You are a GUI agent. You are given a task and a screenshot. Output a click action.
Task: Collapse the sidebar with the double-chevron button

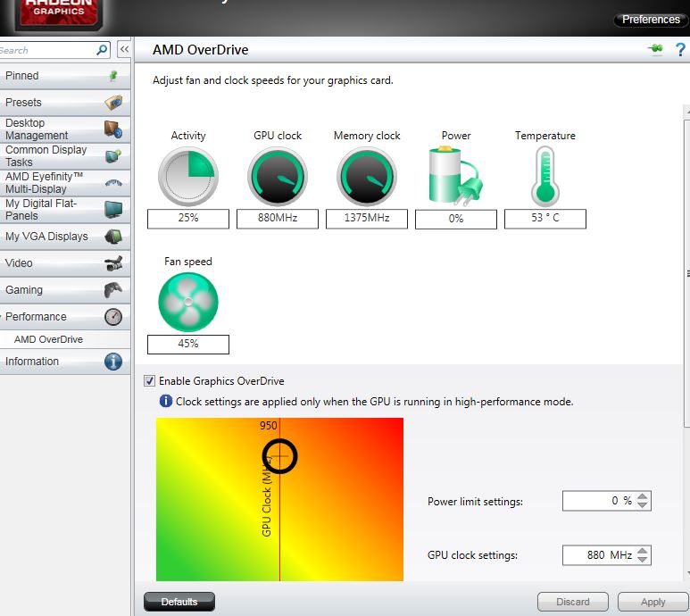(x=125, y=49)
